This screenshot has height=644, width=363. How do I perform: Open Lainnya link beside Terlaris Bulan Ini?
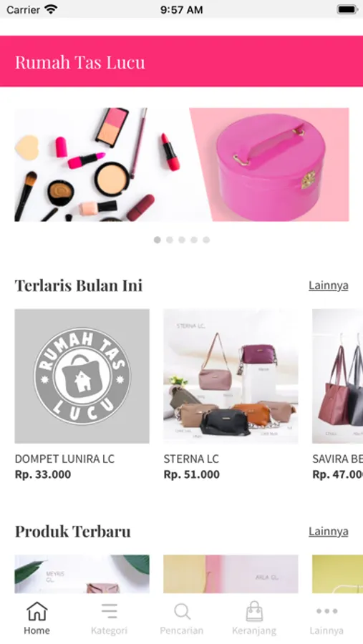(329, 286)
